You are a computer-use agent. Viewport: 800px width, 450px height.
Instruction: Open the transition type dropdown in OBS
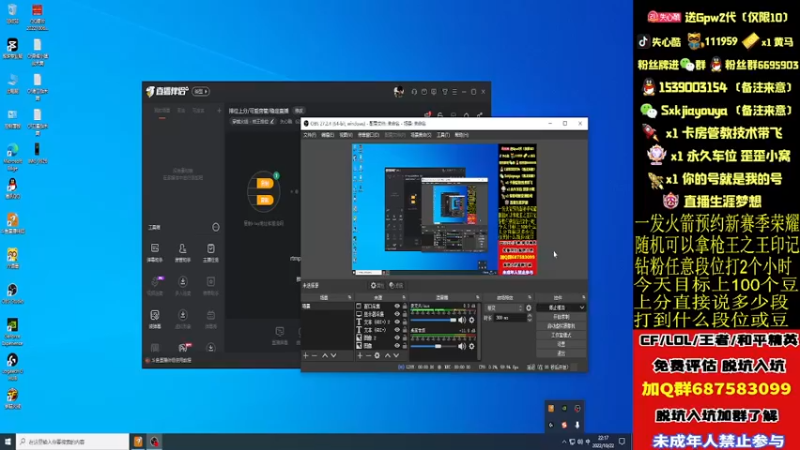point(504,308)
